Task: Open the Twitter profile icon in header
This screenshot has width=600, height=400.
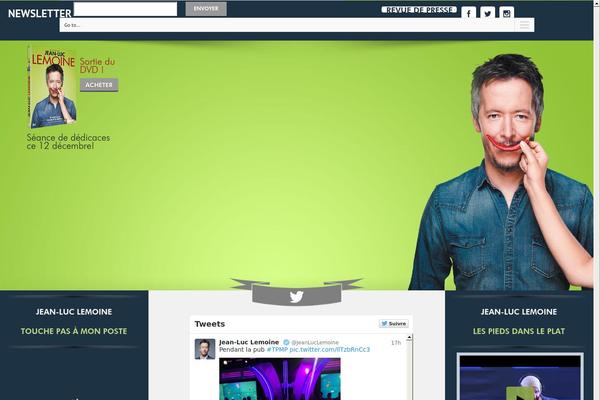Action: [488, 13]
